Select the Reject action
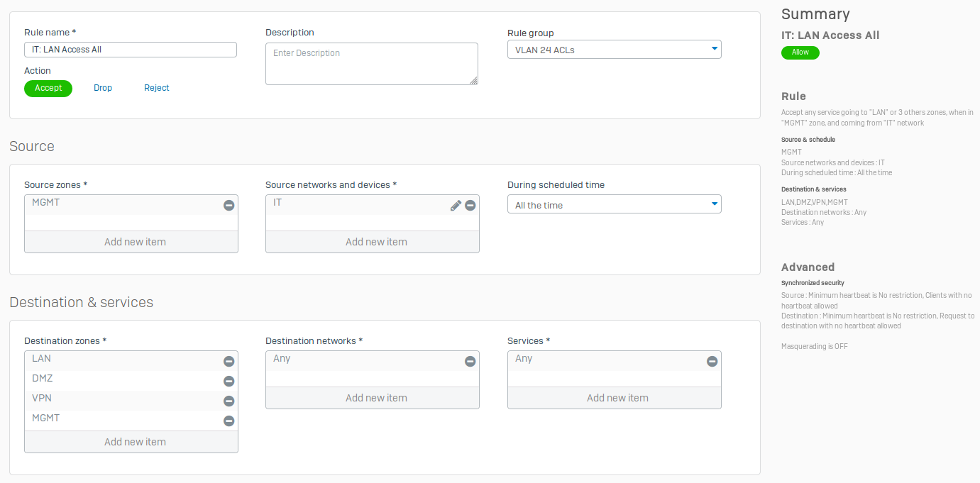The image size is (980, 483). click(x=157, y=88)
